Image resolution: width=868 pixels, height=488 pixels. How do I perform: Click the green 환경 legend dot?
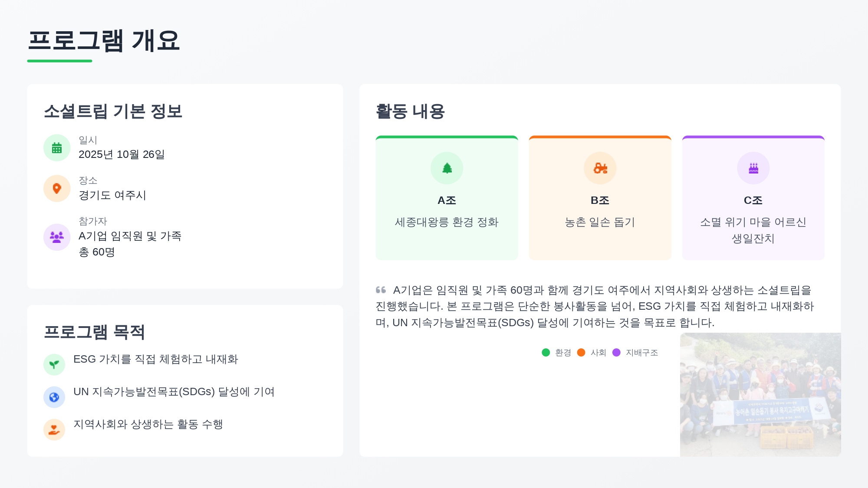(x=546, y=353)
